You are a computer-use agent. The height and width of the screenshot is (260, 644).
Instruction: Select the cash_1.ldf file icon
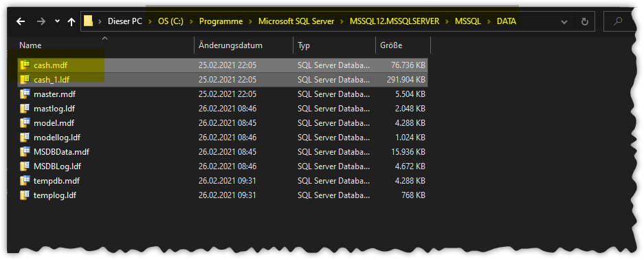click(25, 79)
